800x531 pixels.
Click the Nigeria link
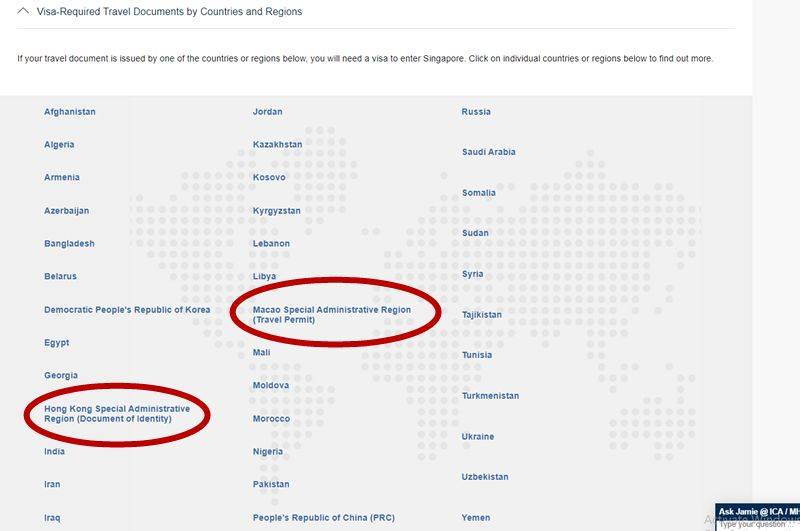click(x=269, y=452)
